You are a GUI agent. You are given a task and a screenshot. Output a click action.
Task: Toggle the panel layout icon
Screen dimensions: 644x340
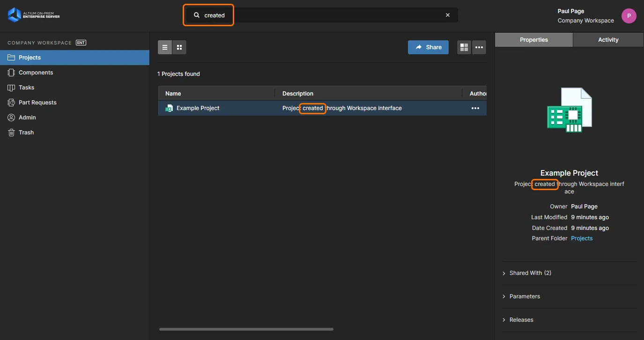(464, 47)
